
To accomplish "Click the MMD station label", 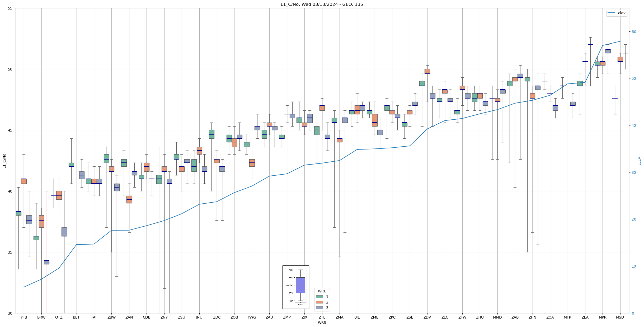I will 497,317.
